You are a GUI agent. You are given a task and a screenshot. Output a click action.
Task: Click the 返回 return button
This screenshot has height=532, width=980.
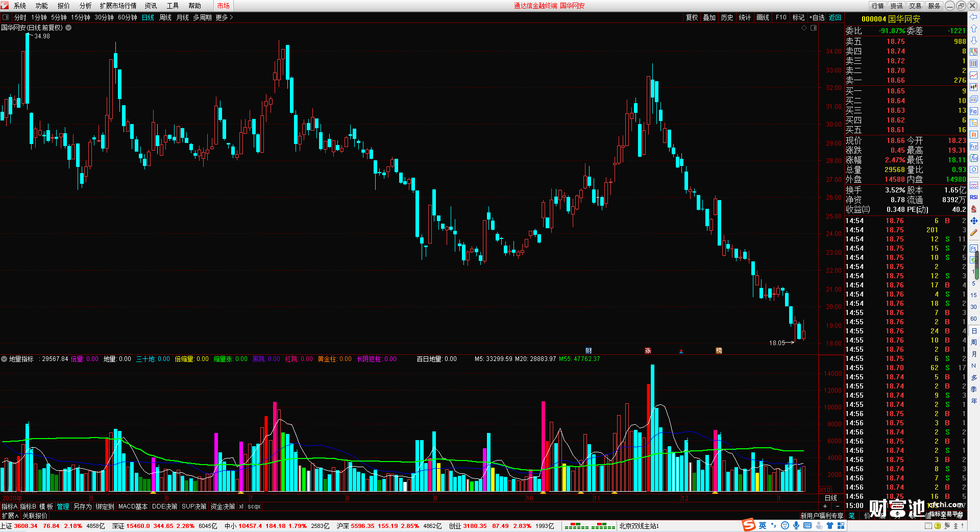(835, 17)
